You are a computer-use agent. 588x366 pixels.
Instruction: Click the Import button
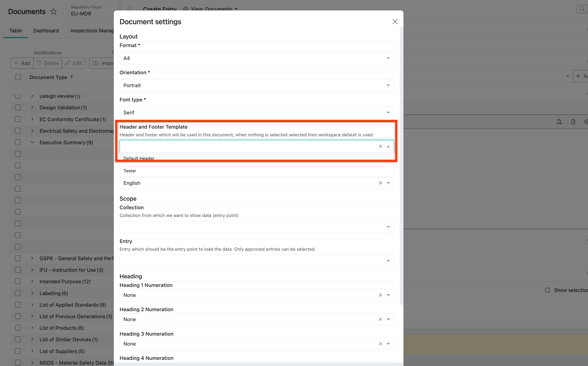pyautogui.click(x=102, y=63)
